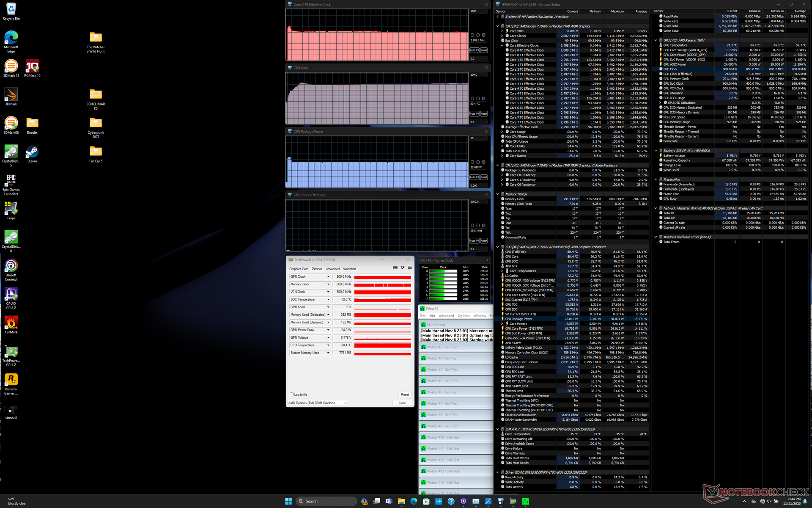Open GPU-Z hamburger menu

409,268
